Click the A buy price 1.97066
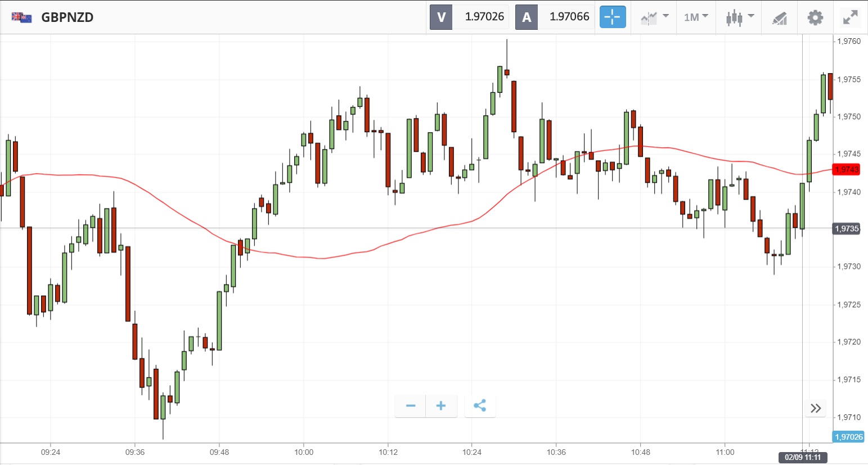Image resolution: width=868 pixels, height=465 pixels. click(569, 17)
